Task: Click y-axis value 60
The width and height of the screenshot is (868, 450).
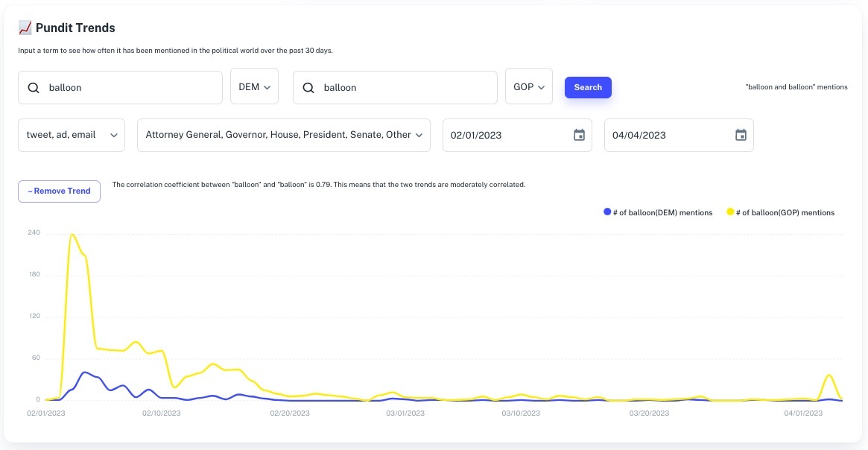Action: (x=36, y=358)
